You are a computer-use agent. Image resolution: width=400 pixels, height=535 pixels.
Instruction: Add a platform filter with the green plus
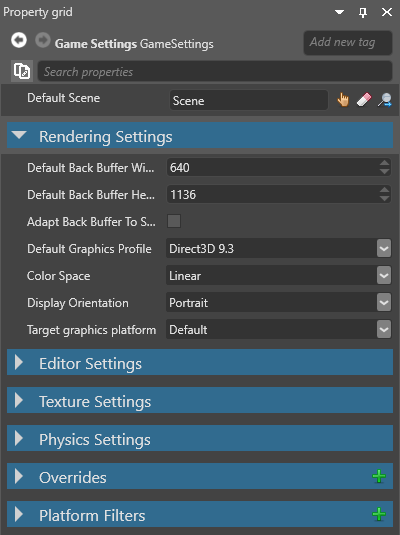[x=379, y=514]
